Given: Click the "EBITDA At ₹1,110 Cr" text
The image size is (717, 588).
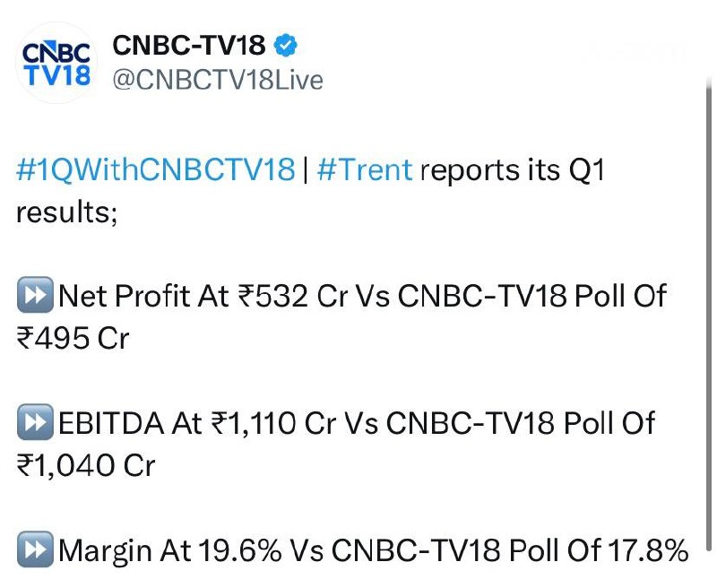Looking at the screenshot, I should pos(197,423).
